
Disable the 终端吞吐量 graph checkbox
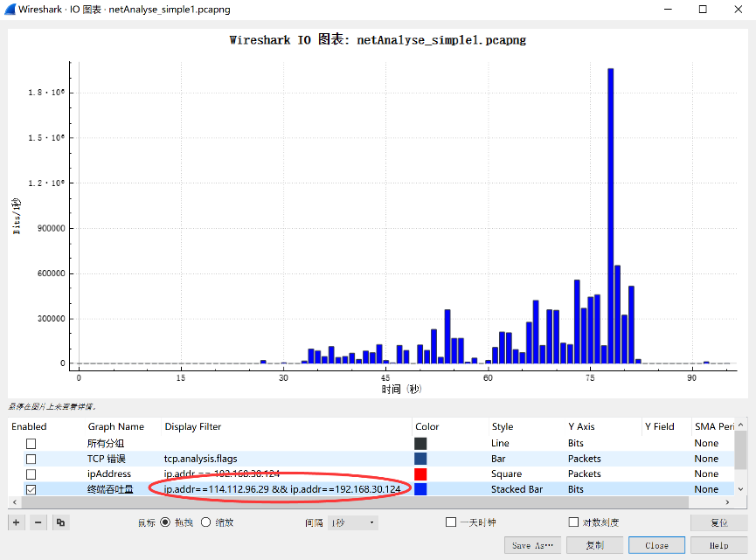tap(31, 489)
